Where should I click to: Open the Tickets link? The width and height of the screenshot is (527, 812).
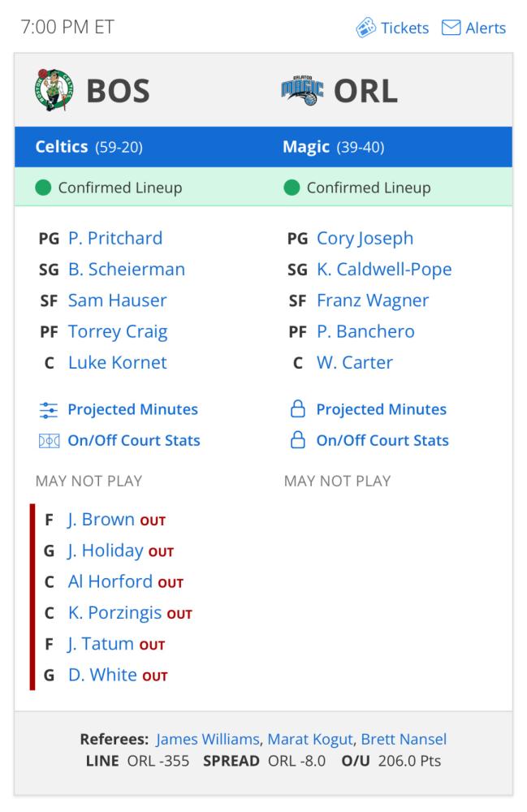(x=404, y=28)
